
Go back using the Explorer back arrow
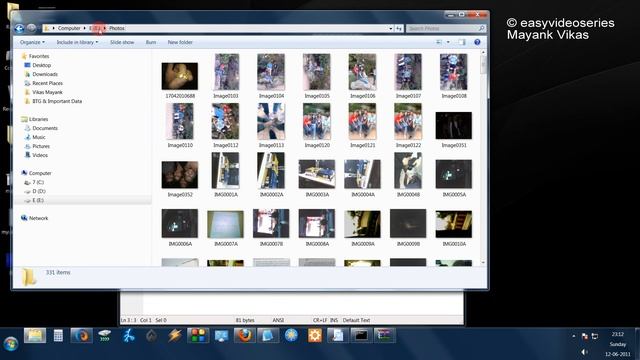pos(19,28)
